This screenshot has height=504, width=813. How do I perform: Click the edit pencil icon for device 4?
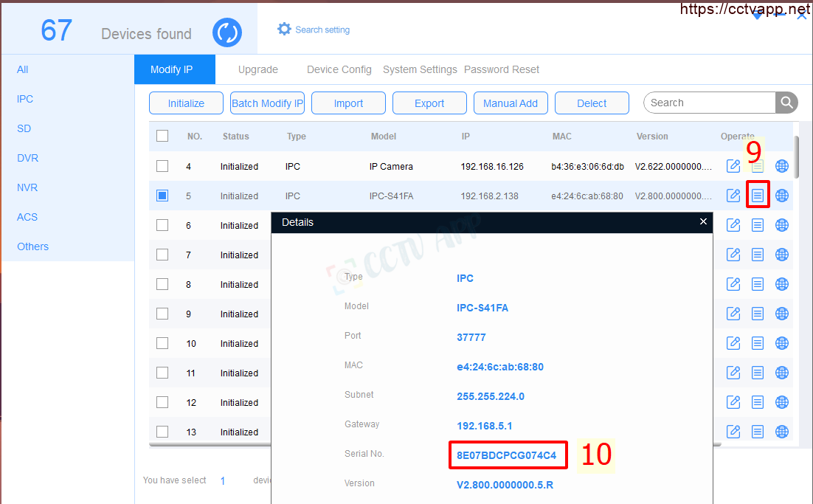click(733, 166)
